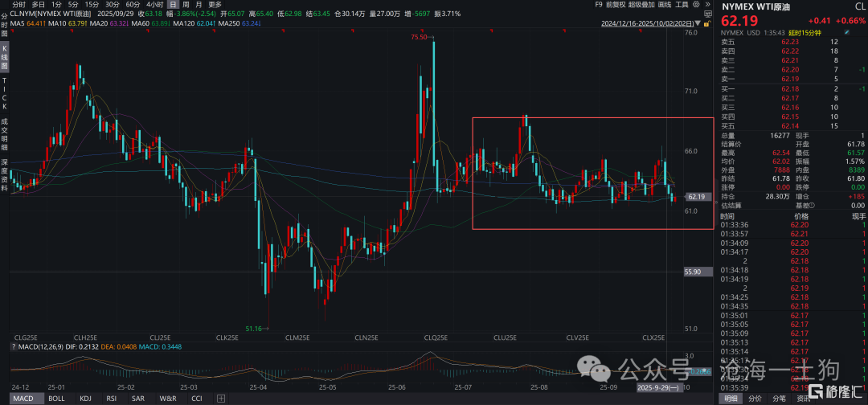Open the 分价 tab in quote panel

pyautogui.click(x=755, y=399)
